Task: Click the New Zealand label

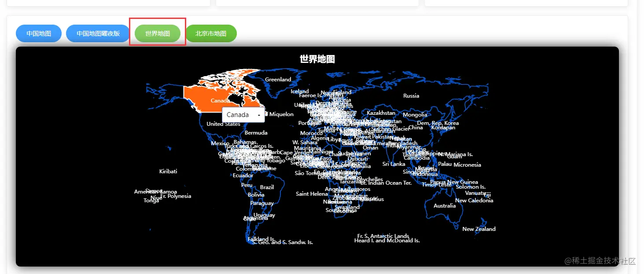Action: point(479,229)
